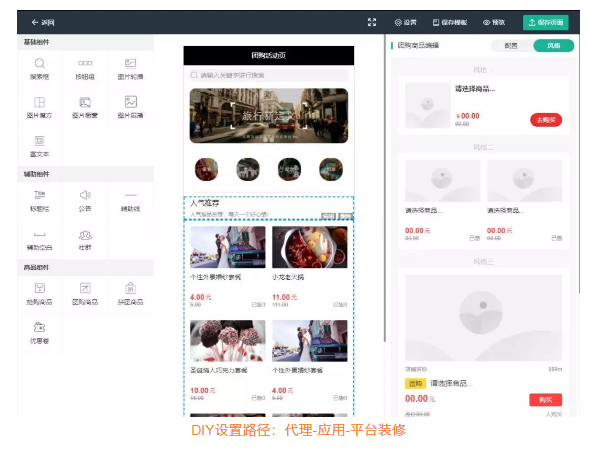Click the red 购买 button in style three
This screenshot has width=600, height=465.
546,400
